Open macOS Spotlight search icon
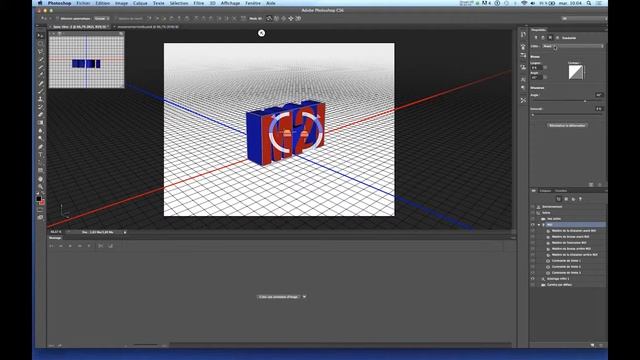 589,3
